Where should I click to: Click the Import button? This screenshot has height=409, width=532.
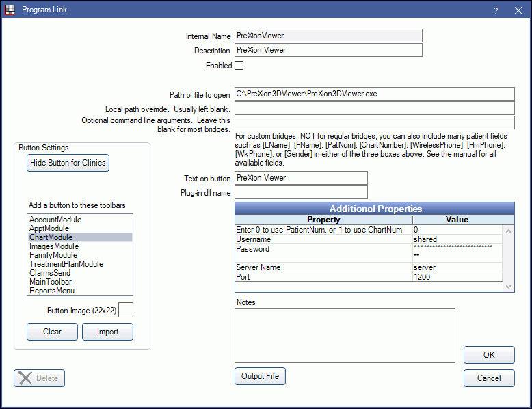[x=107, y=332]
